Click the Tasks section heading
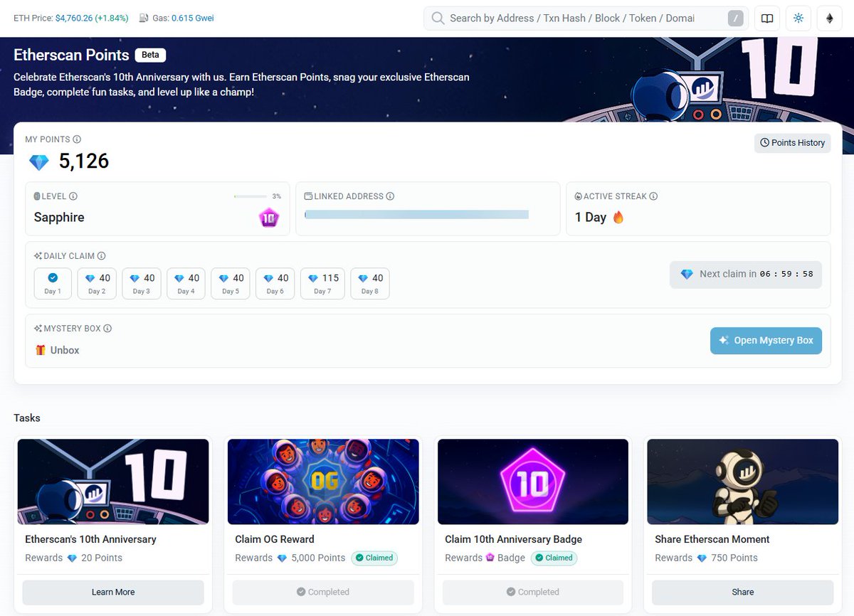 pos(27,418)
